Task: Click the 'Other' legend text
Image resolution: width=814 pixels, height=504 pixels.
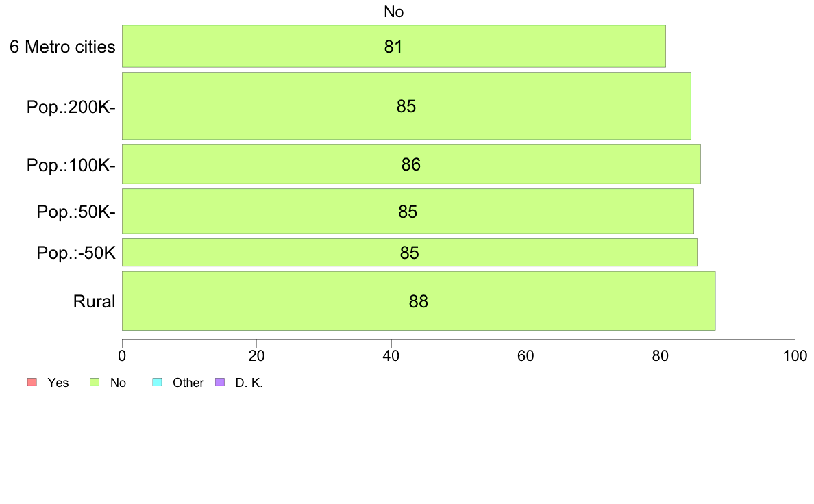Action: pyautogui.click(x=188, y=383)
